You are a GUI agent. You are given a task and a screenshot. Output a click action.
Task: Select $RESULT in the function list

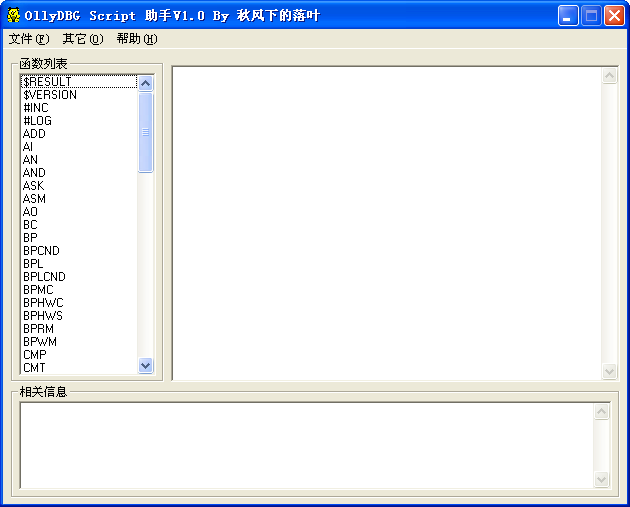[x=47, y=82]
